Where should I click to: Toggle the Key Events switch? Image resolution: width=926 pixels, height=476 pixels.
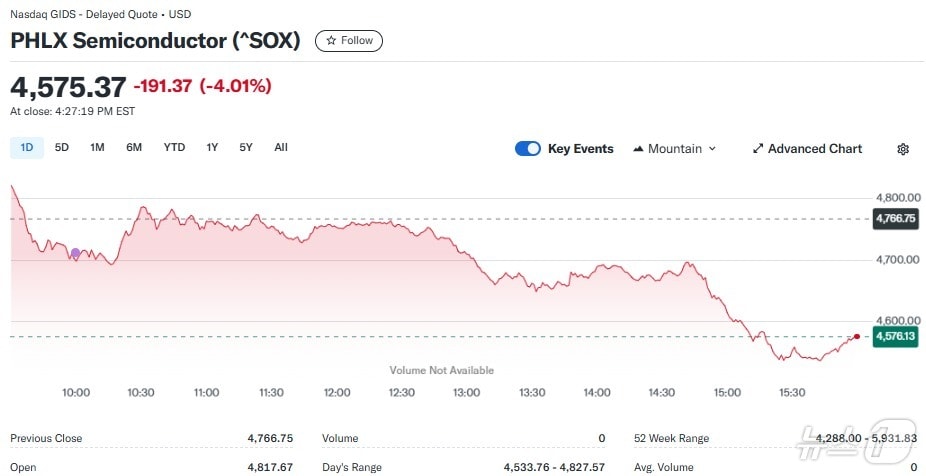tap(528, 149)
